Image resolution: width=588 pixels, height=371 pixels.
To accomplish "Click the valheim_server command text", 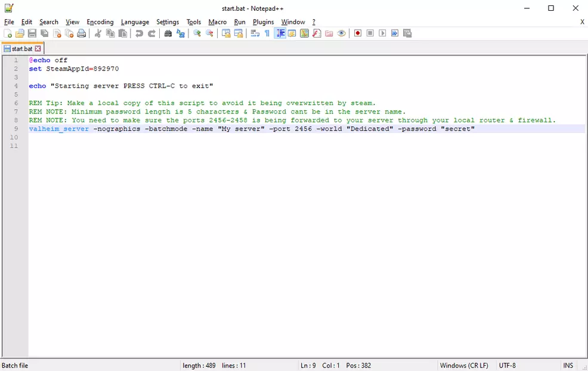I will [59, 129].
